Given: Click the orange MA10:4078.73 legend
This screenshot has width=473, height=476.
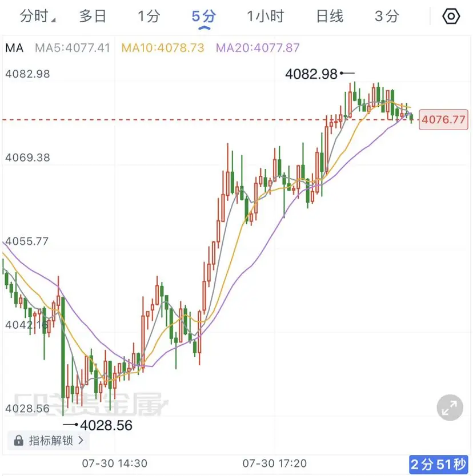Looking at the screenshot, I should (163, 48).
